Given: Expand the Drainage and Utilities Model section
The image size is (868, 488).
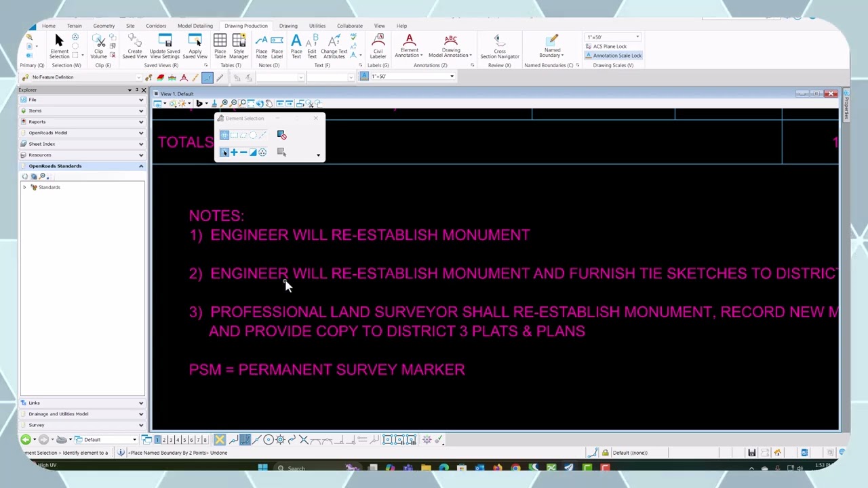Looking at the screenshot, I should pos(82,413).
